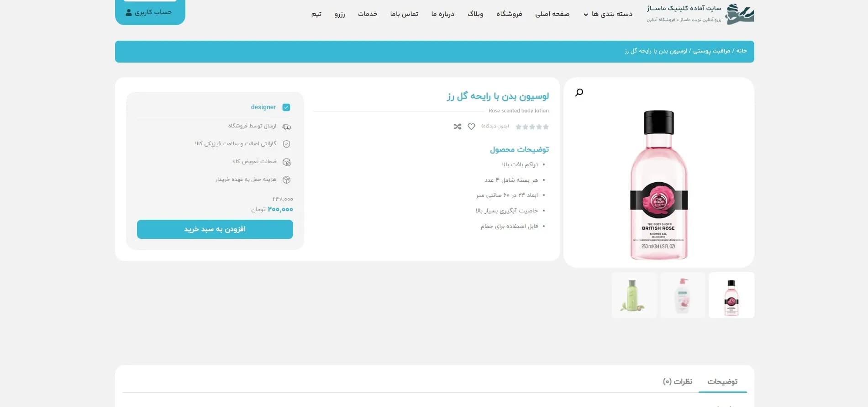The width and height of the screenshot is (868, 407).
Task: Open the تیم menu item
Action: pos(316,14)
